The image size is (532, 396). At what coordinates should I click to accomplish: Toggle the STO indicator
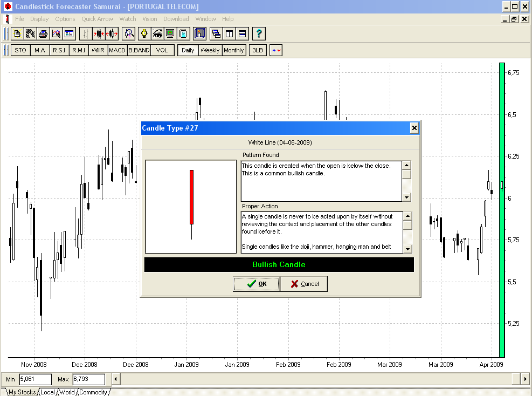(x=20, y=50)
